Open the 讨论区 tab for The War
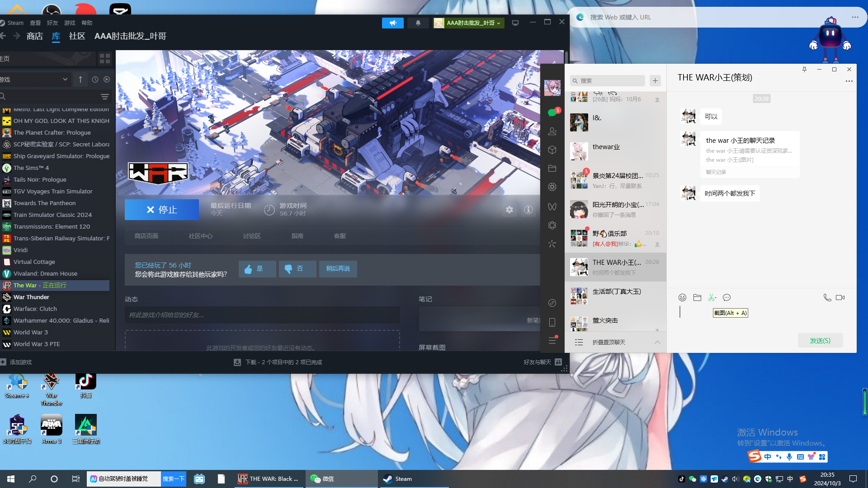868x488 pixels. [x=252, y=236]
